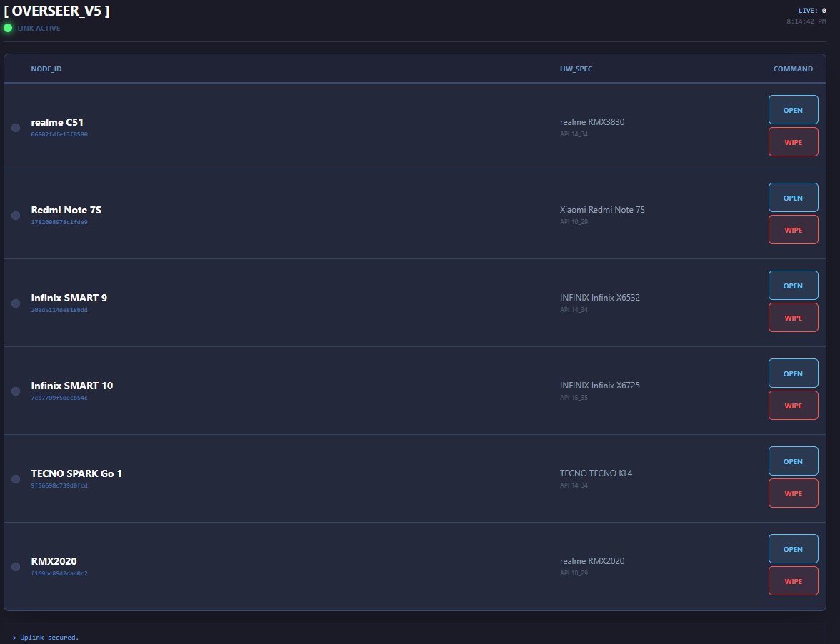Image resolution: width=840 pixels, height=644 pixels.
Task: Open the TECNO SPARK Go 1 node
Action: pos(793,461)
